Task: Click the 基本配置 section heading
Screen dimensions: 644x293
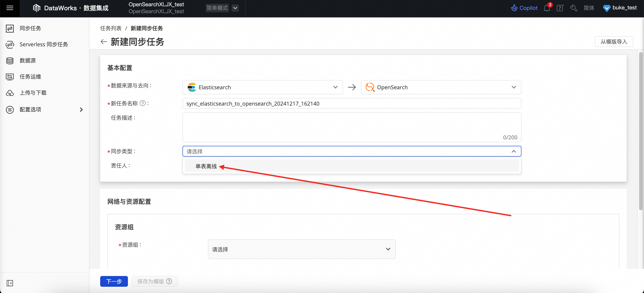Action: pyautogui.click(x=120, y=68)
